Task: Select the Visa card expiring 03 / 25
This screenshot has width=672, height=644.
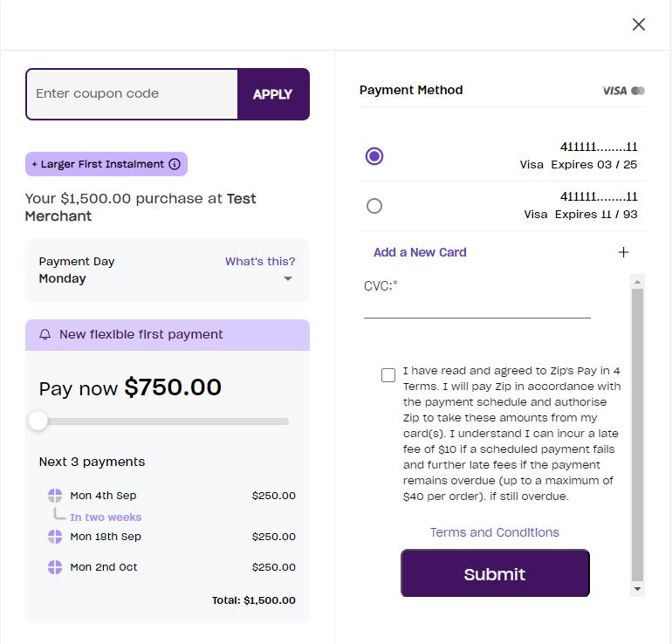Action: 374,156
